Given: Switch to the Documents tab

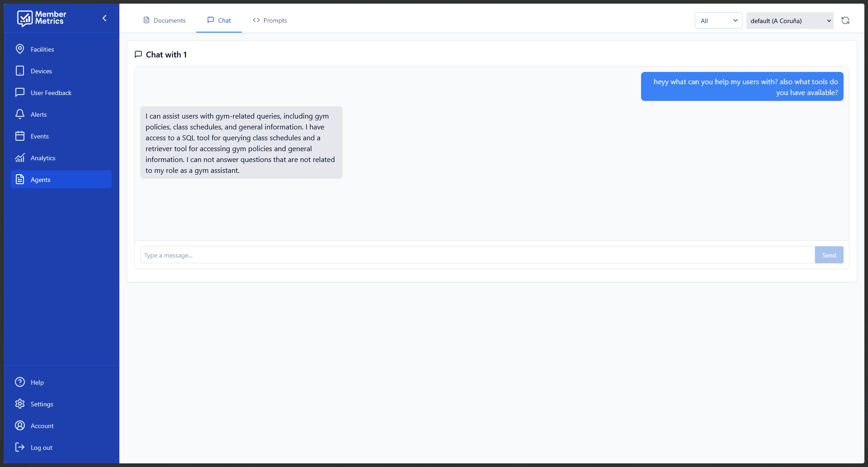Looking at the screenshot, I should [165, 20].
